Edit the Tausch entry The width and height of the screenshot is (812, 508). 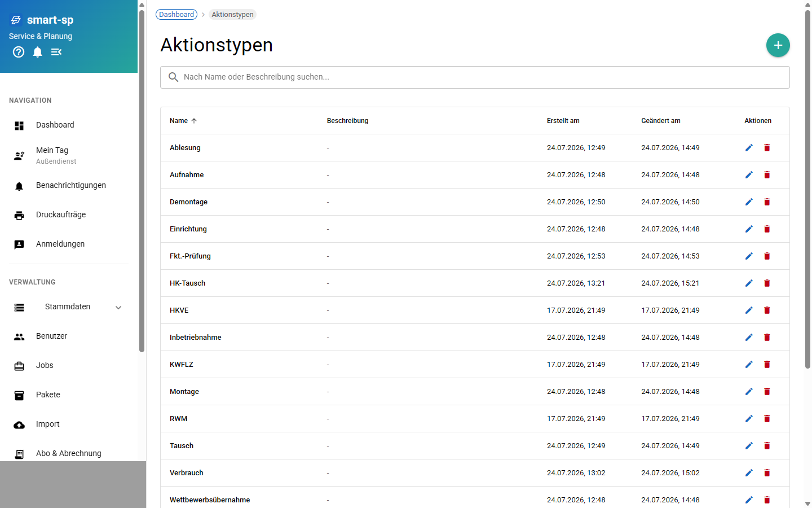coord(749,446)
